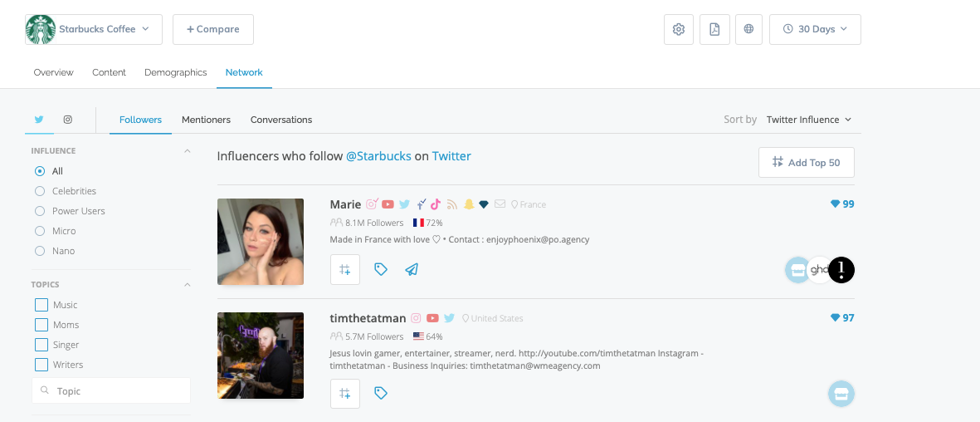Open Marie's TikTok profile icon
Image resolution: width=980 pixels, height=422 pixels.
436,204
